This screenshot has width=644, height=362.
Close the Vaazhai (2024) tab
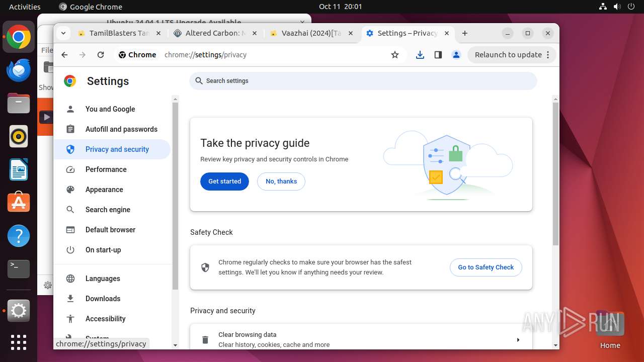[351, 33]
